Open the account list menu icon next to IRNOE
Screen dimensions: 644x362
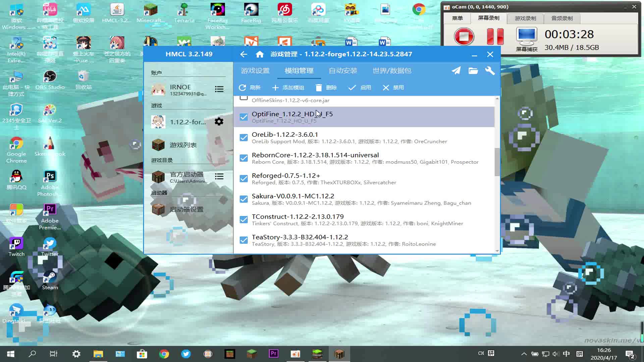click(x=219, y=89)
